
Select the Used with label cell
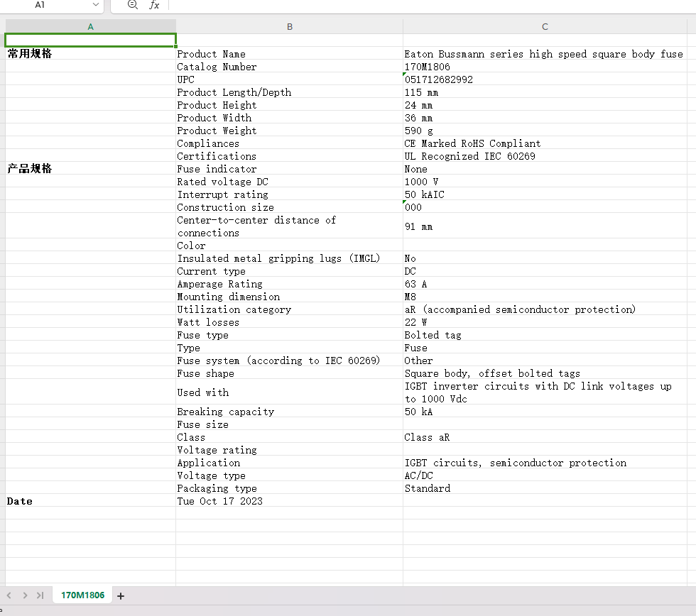[290, 392]
